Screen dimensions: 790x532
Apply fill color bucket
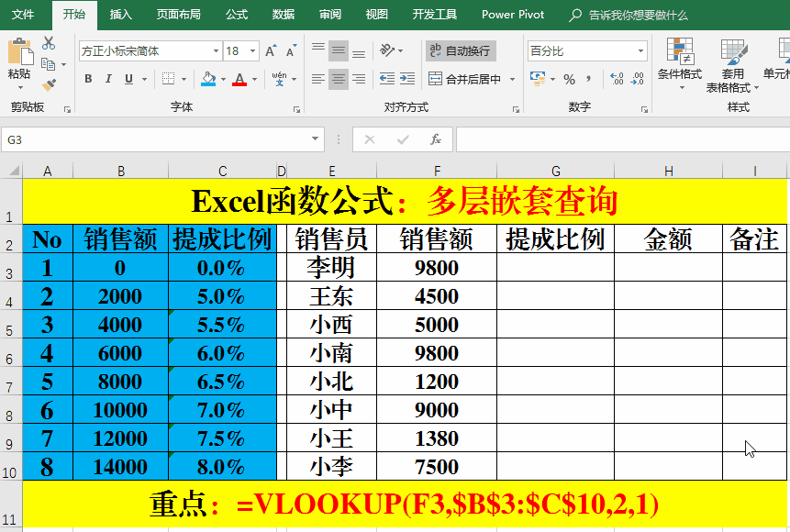[208, 79]
